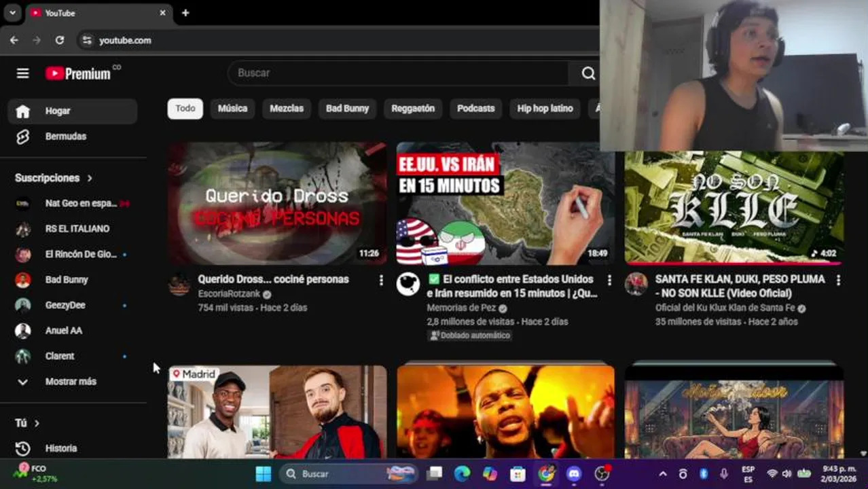Image resolution: width=868 pixels, height=489 pixels.
Task: Click the youtube.com address bar
Action: click(x=125, y=41)
